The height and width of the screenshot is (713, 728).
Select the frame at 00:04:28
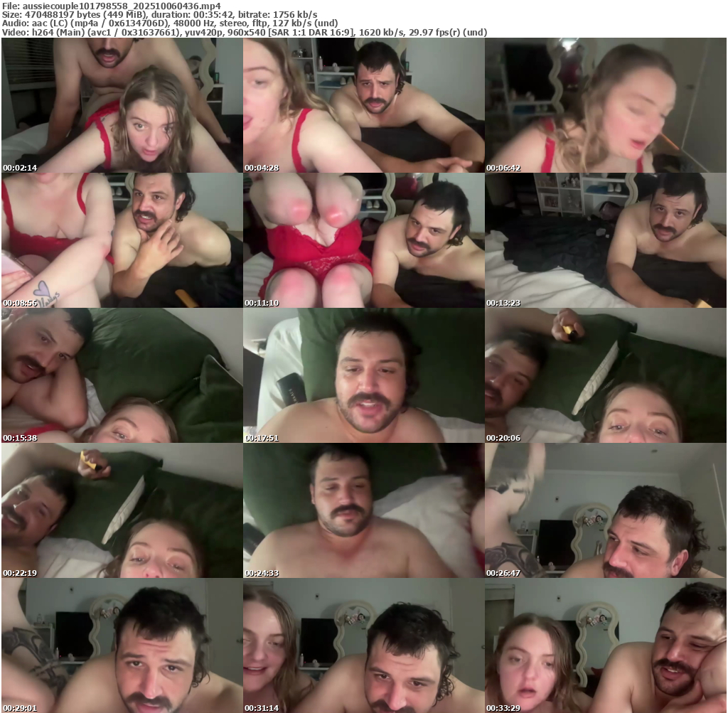tap(363, 105)
